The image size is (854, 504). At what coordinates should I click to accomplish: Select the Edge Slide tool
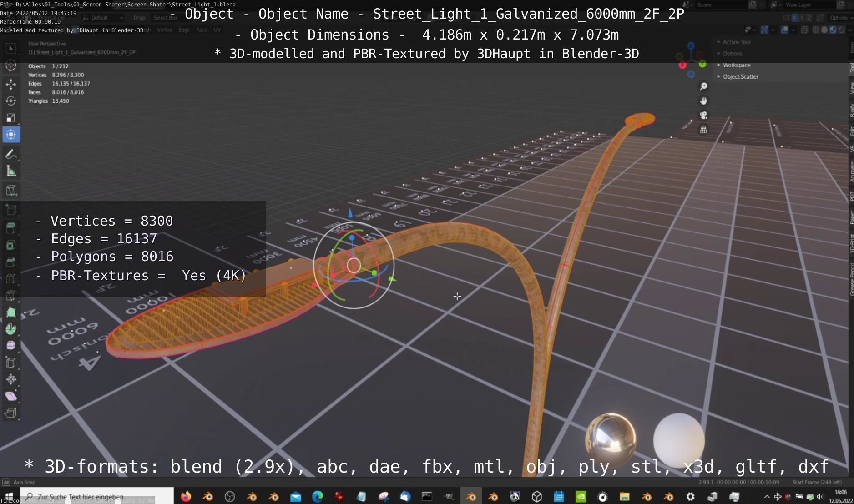[11, 363]
